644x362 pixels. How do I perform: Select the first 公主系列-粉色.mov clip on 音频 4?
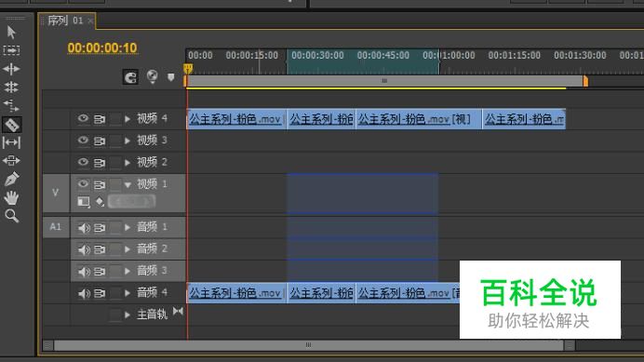click(236, 293)
